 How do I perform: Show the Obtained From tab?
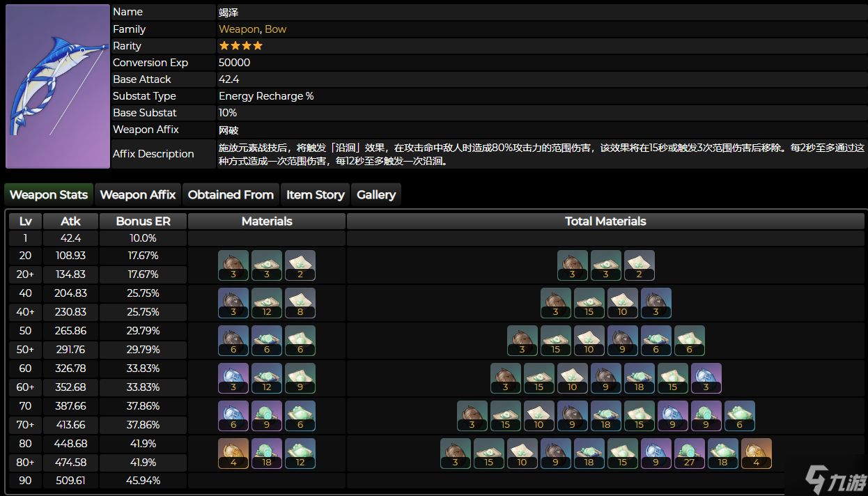click(231, 195)
